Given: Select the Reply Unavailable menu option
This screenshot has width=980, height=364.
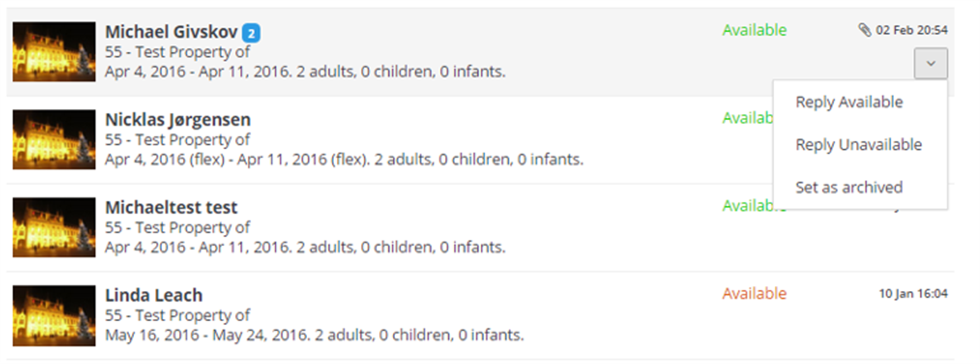Looking at the screenshot, I should pos(858,145).
